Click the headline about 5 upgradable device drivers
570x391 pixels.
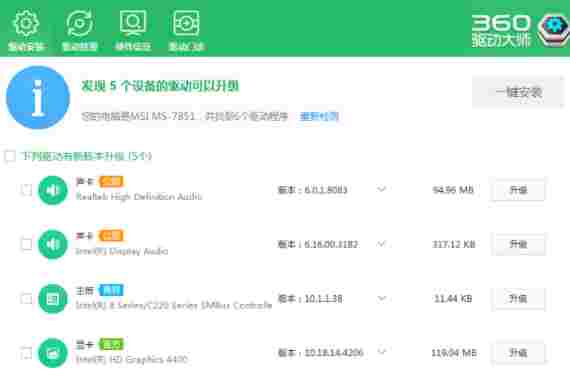pyautogui.click(x=160, y=86)
